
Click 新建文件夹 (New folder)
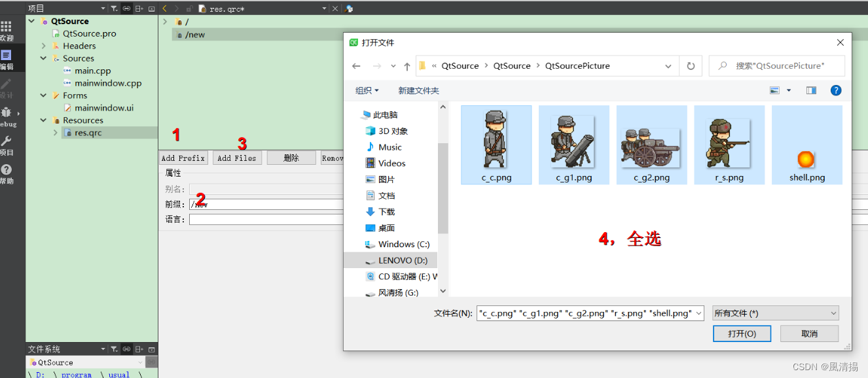[418, 90]
